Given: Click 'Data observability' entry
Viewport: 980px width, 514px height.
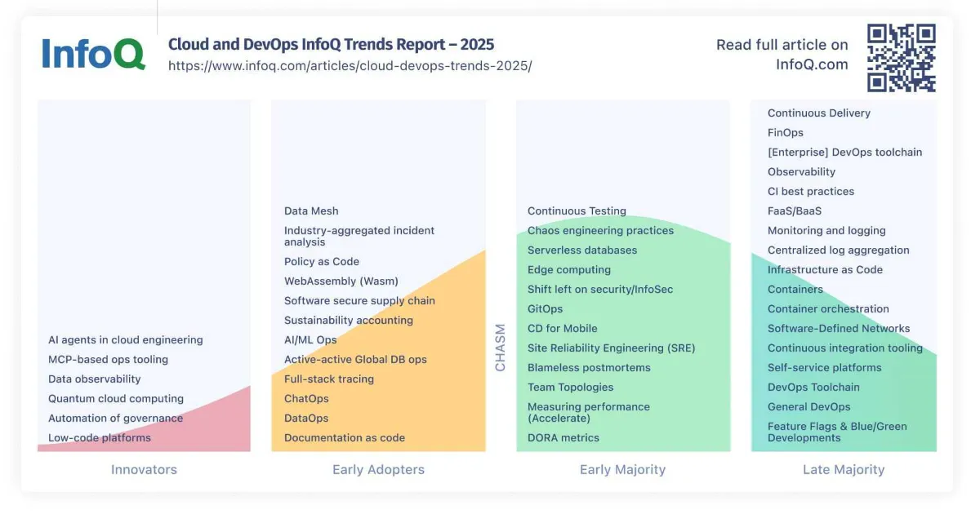Looking at the screenshot, I should click(x=95, y=379).
